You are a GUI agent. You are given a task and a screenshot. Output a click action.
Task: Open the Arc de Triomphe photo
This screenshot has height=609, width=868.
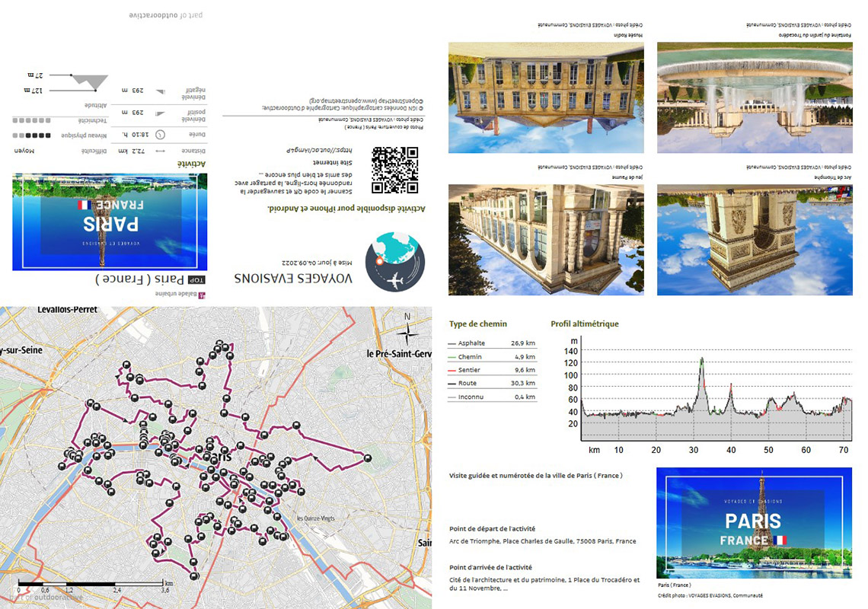coord(755,240)
